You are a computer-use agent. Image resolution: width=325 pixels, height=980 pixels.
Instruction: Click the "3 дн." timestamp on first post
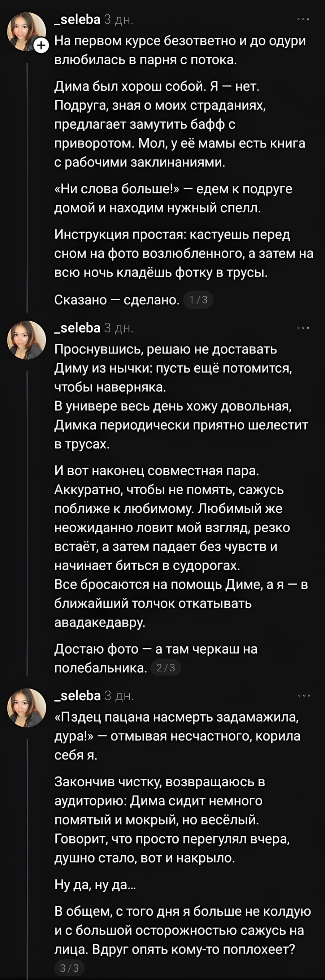tap(118, 20)
